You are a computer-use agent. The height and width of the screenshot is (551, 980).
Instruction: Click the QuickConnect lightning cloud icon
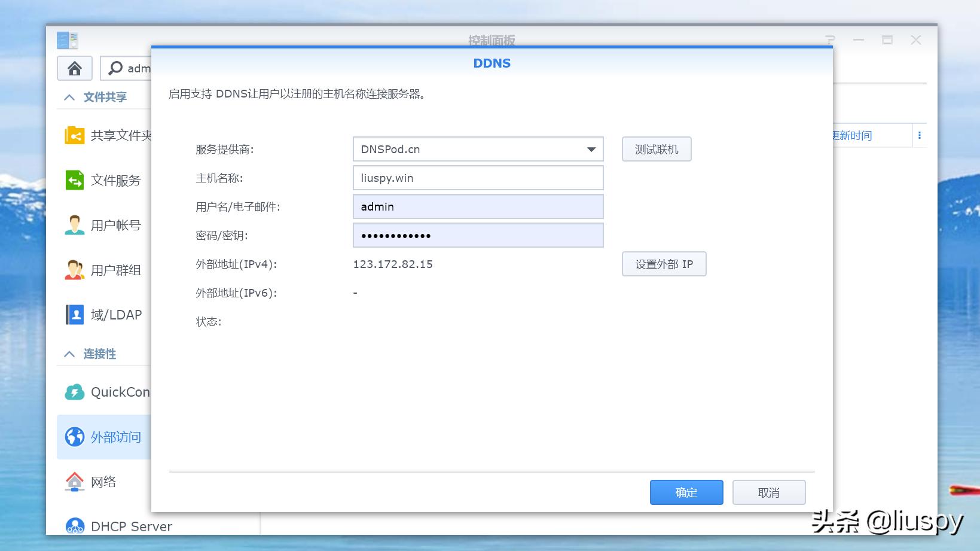(x=74, y=392)
